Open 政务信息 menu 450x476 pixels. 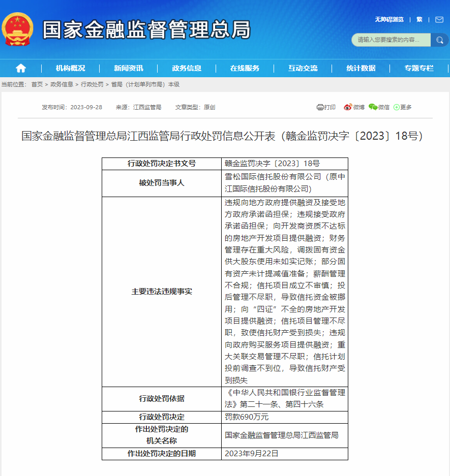pos(187,68)
